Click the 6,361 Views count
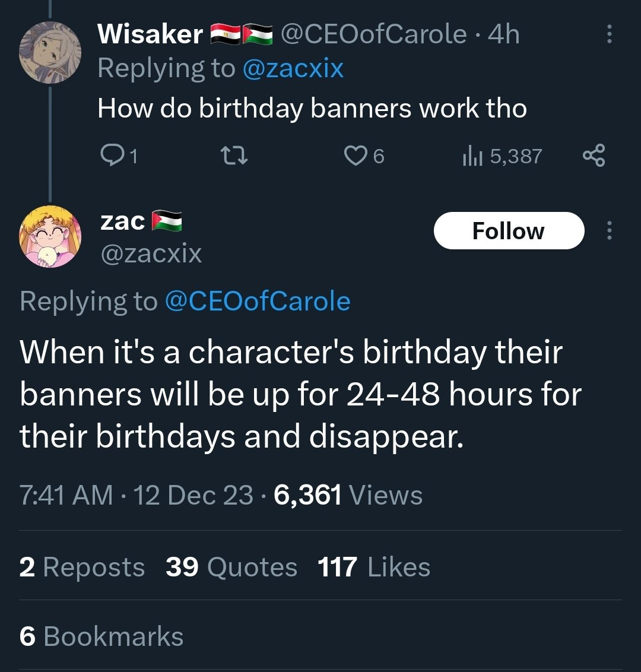Viewport: 641px width, 672px height. 348,495
